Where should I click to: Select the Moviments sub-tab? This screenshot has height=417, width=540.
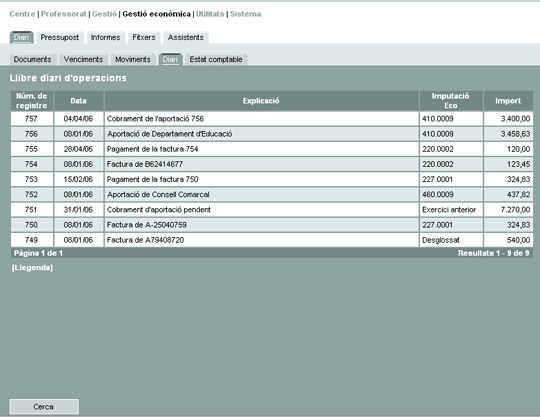[x=133, y=59]
